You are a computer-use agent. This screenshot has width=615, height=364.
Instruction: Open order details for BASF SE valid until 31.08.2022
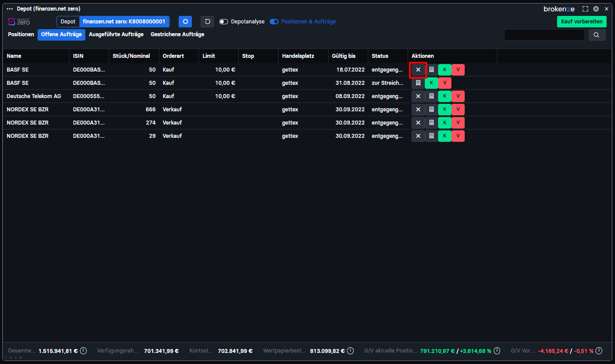coord(418,83)
